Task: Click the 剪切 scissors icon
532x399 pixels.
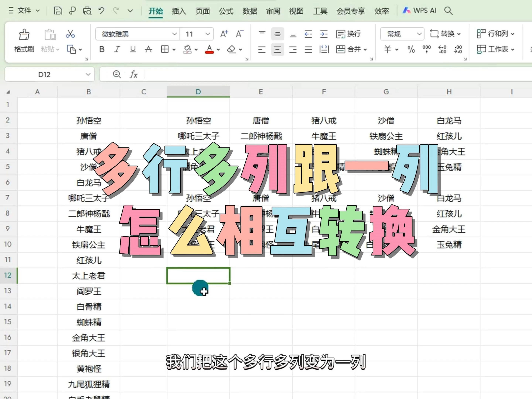Action: click(x=70, y=34)
